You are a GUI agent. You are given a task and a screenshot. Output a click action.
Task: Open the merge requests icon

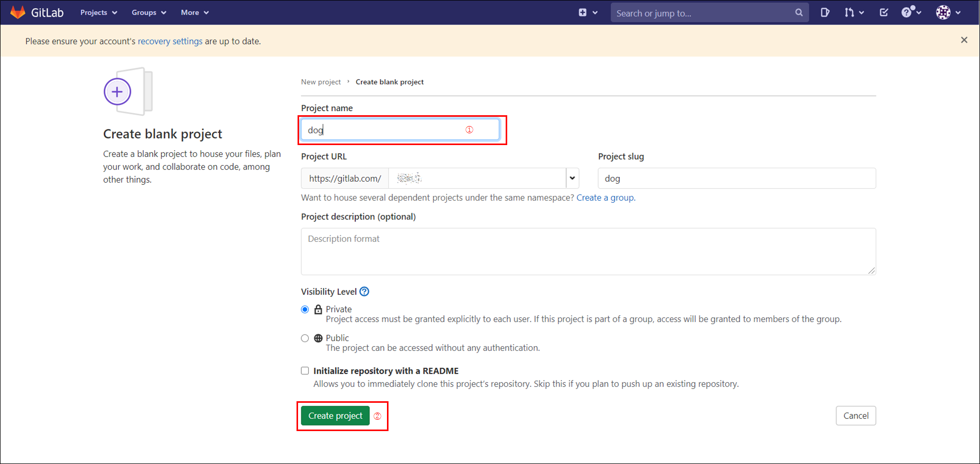[x=850, y=12]
